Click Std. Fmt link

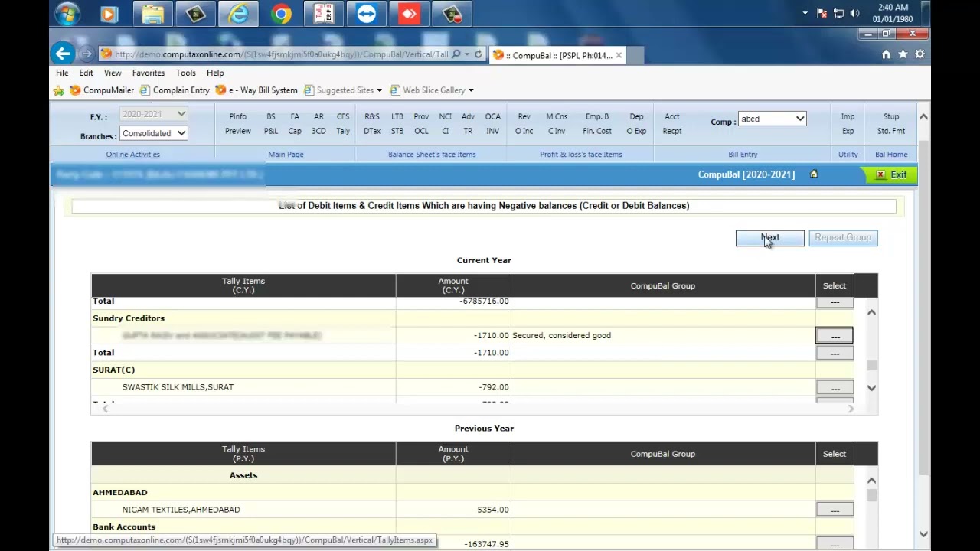pyautogui.click(x=891, y=131)
